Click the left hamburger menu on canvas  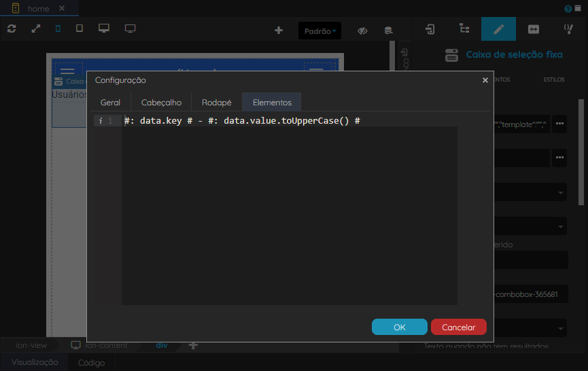pyautogui.click(x=67, y=70)
